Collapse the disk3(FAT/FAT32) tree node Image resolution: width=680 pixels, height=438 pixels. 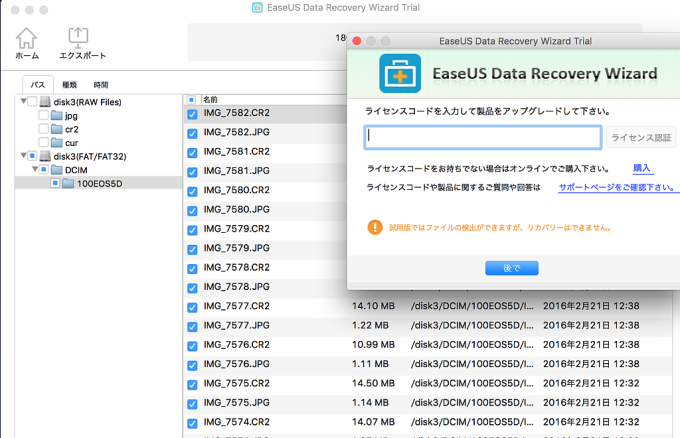21,156
